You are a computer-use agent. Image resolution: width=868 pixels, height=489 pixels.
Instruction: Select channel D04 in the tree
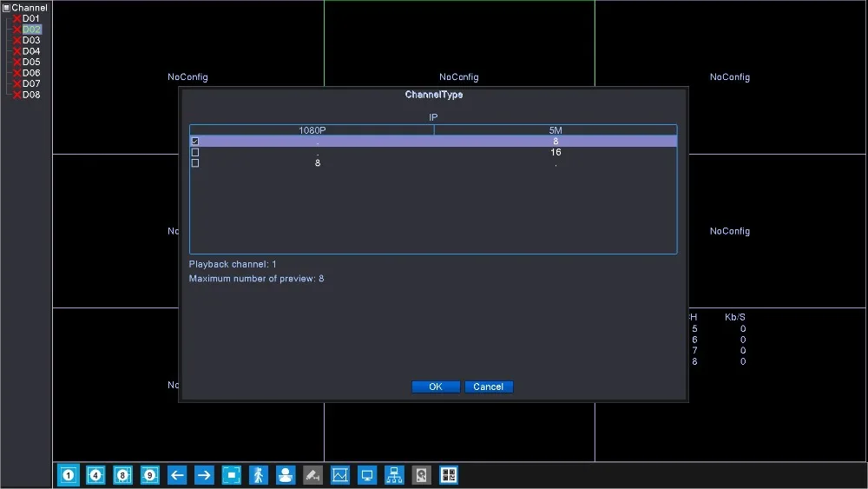(31, 51)
